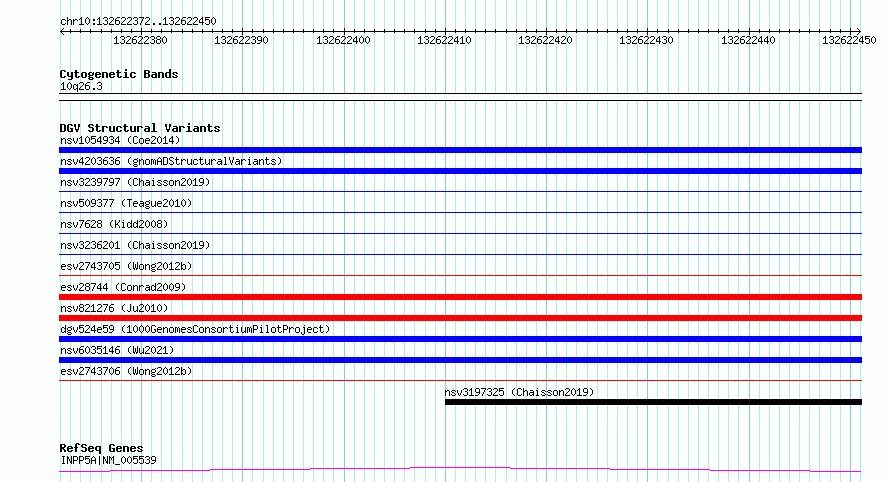Select the blue bar under nsv1054934 (Coe2014)
Image resolution: width=890 pixels, height=482 pixels.
click(x=460, y=150)
